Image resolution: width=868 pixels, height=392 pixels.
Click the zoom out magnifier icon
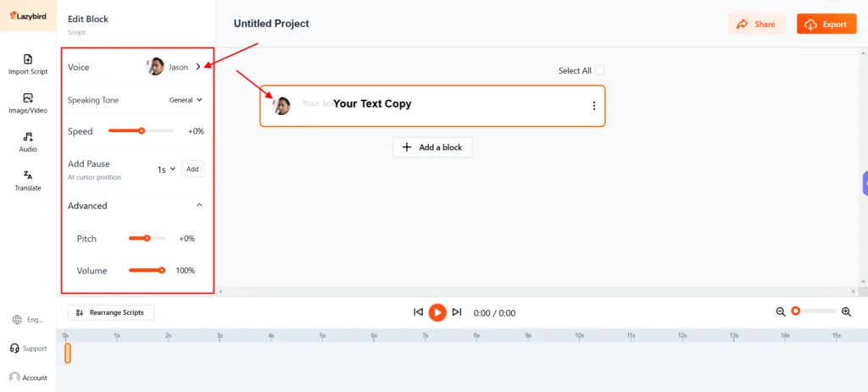(781, 312)
